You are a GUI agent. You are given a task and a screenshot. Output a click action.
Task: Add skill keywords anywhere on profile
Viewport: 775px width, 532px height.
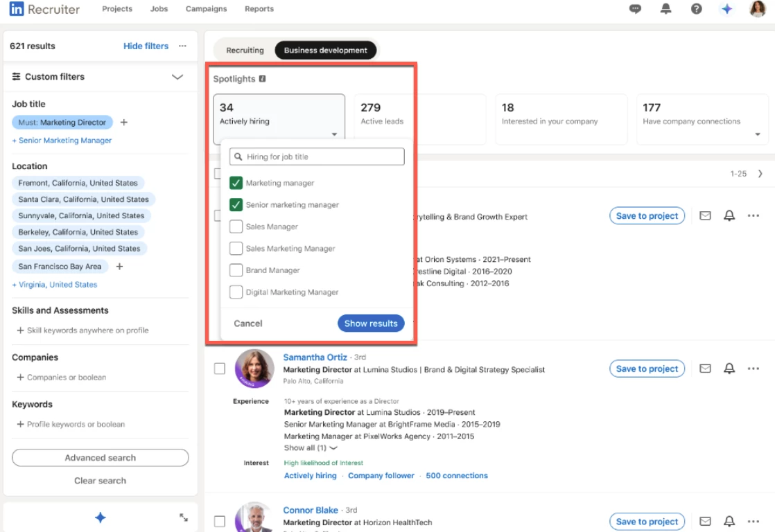point(82,330)
